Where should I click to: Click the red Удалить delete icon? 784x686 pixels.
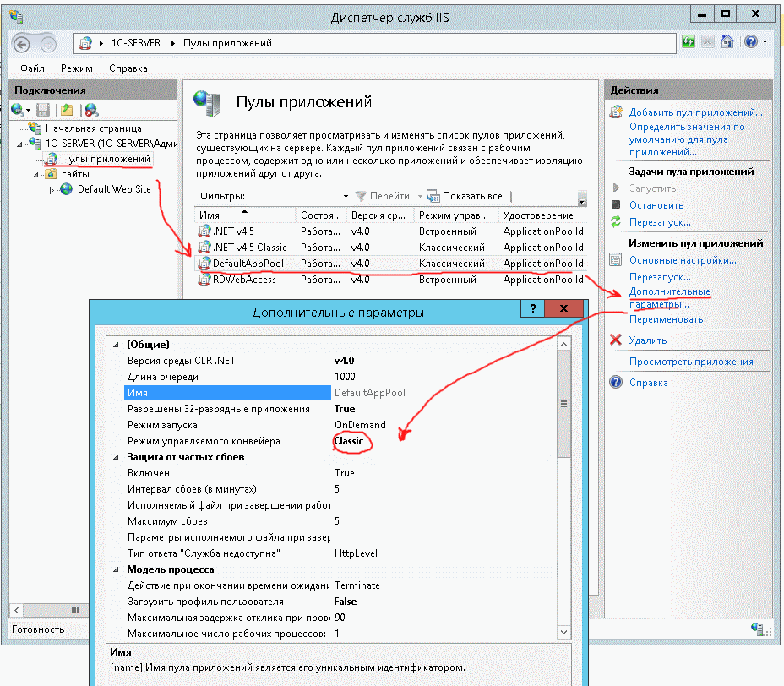click(616, 340)
